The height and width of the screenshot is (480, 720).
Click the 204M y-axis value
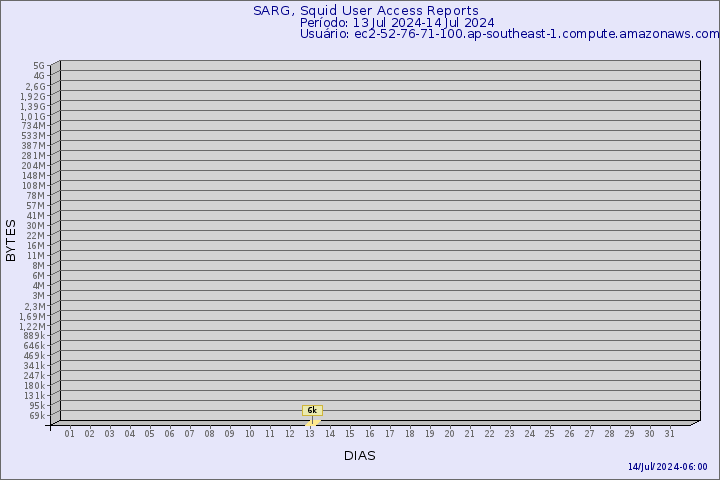pos(34,166)
